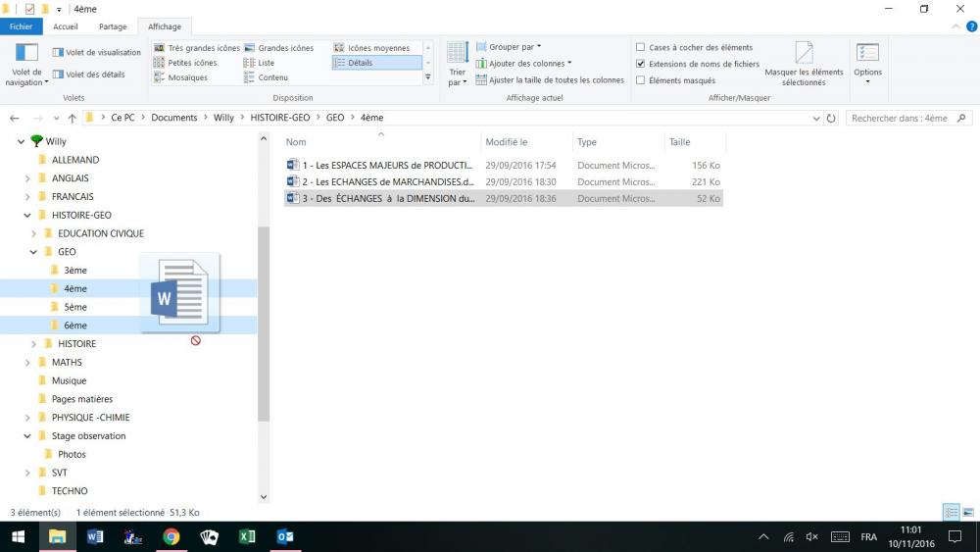
Task: Open the Fichier menu
Action: [21, 26]
